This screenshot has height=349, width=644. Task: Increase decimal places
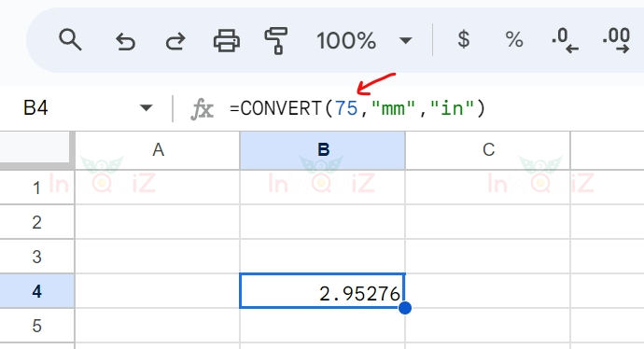[616, 41]
